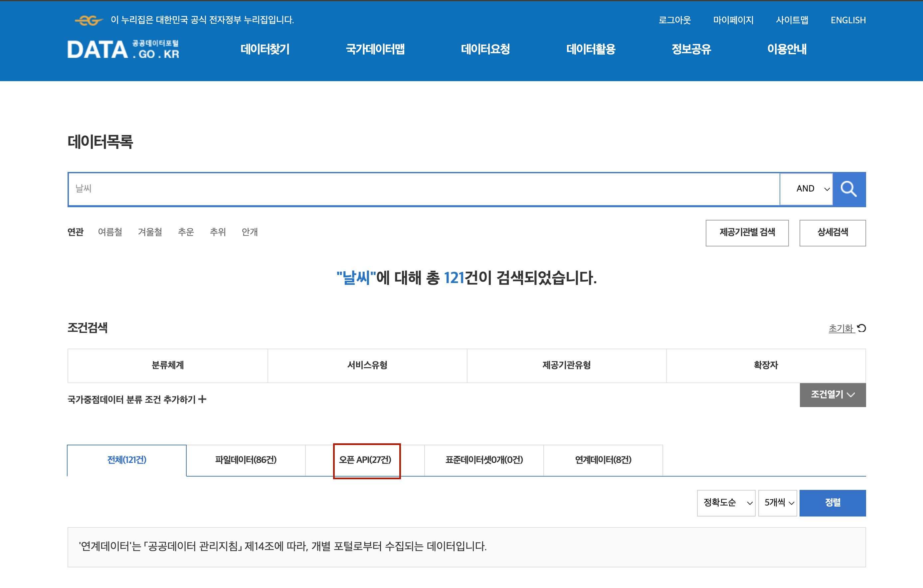The width and height of the screenshot is (923, 588).
Task: Switch to the ENGLISH site version
Action: (x=848, y=20)
